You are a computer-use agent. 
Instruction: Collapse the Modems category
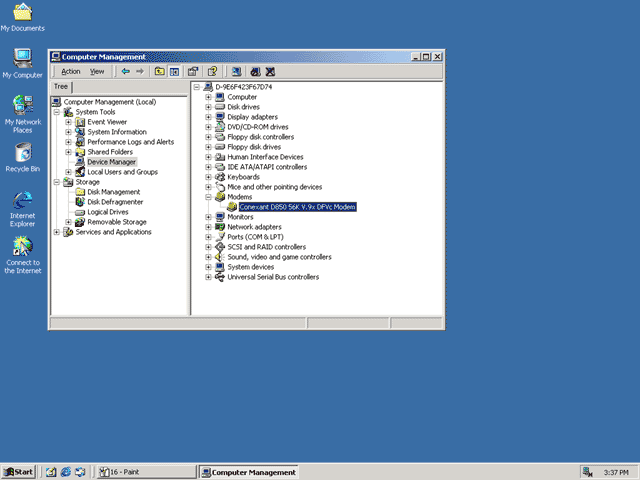(209, 197)
